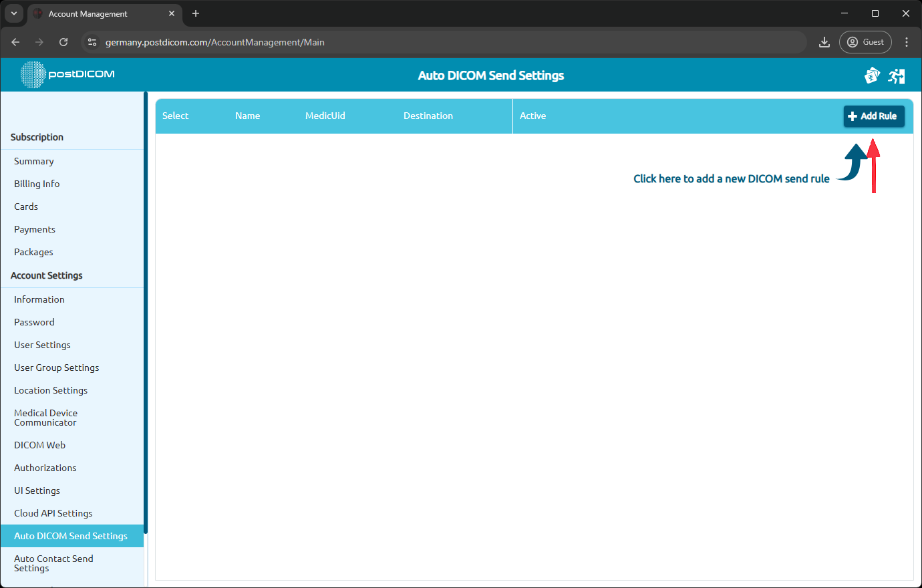Open the Auto DICOM Send Settings page

(x=70, y=536)
